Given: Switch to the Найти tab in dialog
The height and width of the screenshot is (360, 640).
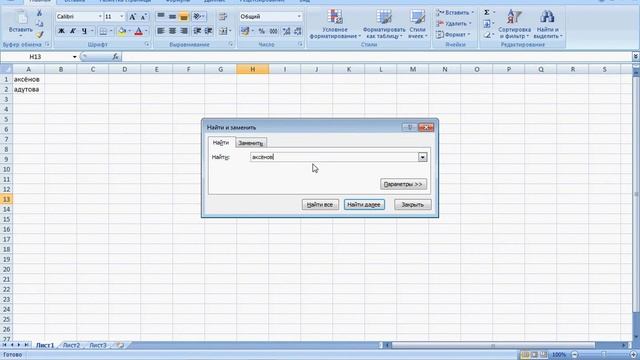Looking at the screenshot, I should coord(221,142).
